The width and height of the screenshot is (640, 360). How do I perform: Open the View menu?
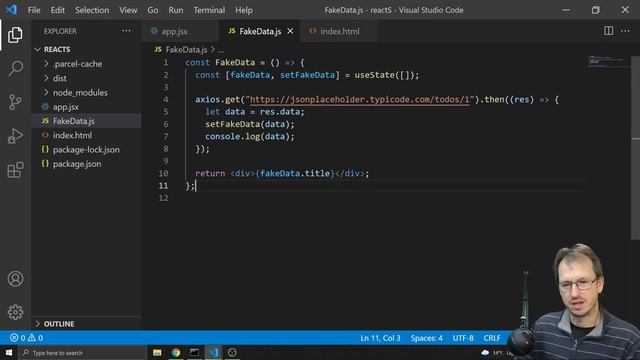[x=128, y=10]
